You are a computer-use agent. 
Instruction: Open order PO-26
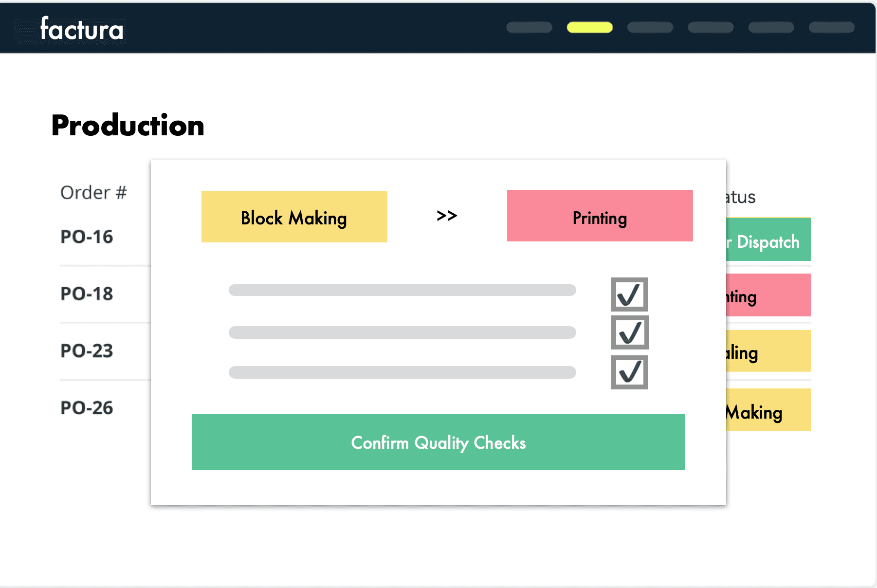[x=87, y=408]
